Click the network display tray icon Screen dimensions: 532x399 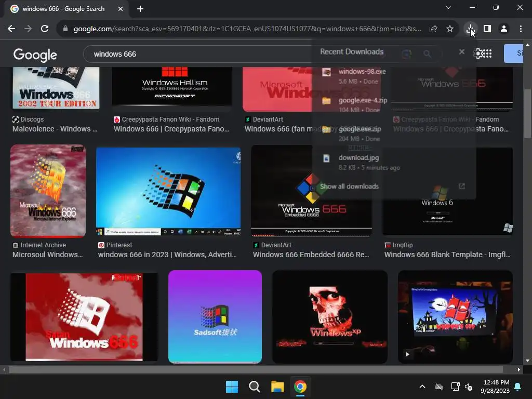[455, 387]
